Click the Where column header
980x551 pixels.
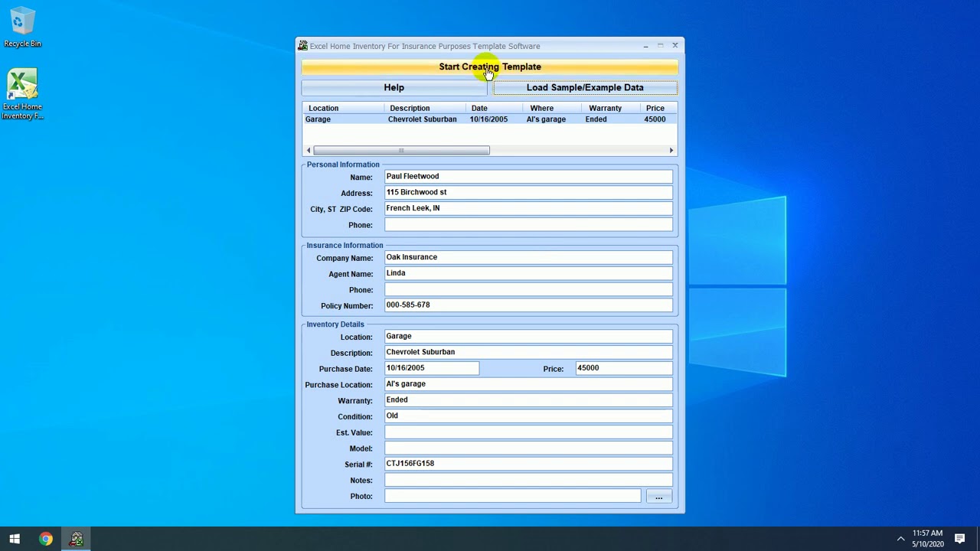point(552,108)
